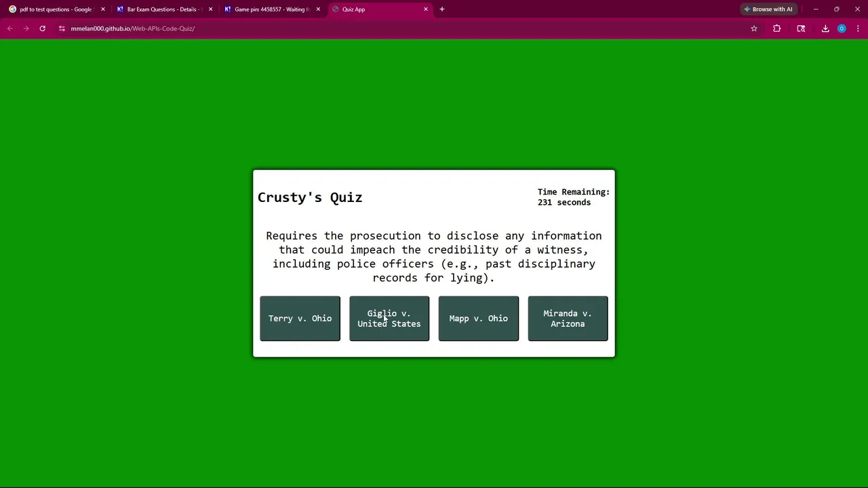Select the Quiz App tab
868x488 pixels.
click(x=380, y=9)
